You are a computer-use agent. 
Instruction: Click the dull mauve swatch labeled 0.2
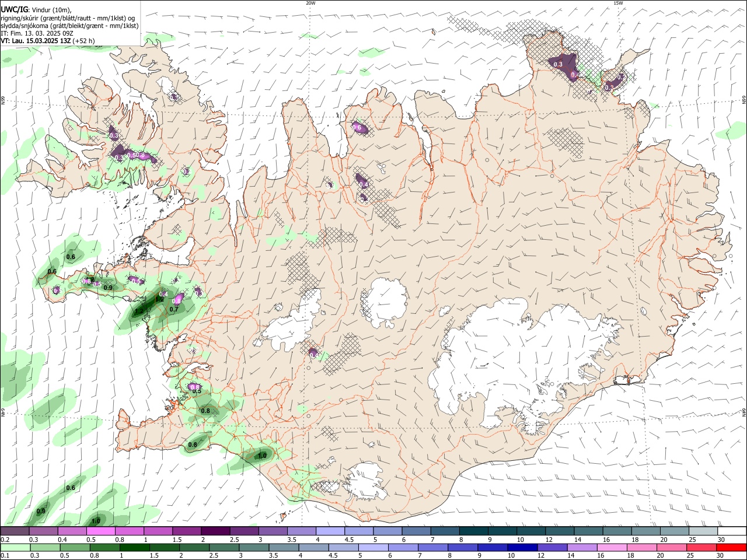[x=15, y=531]
